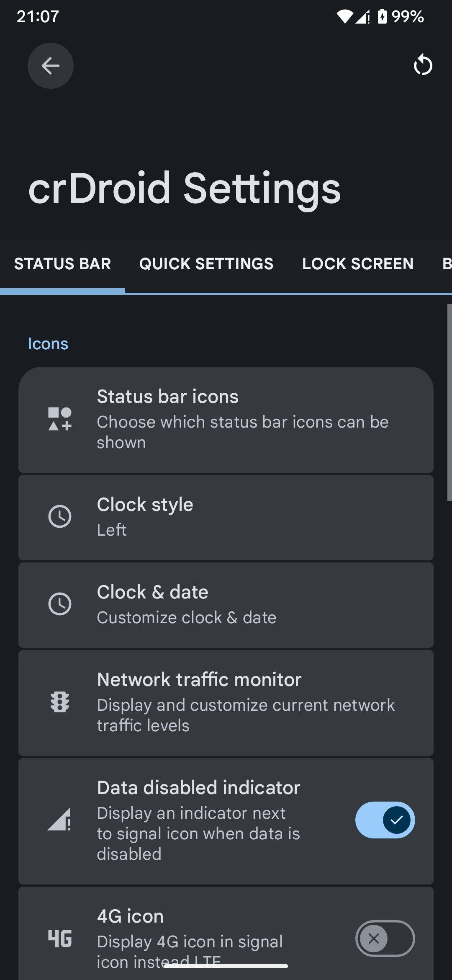Tap the battery icon in status bar
The image size is (452, 980).
point(382,17)
